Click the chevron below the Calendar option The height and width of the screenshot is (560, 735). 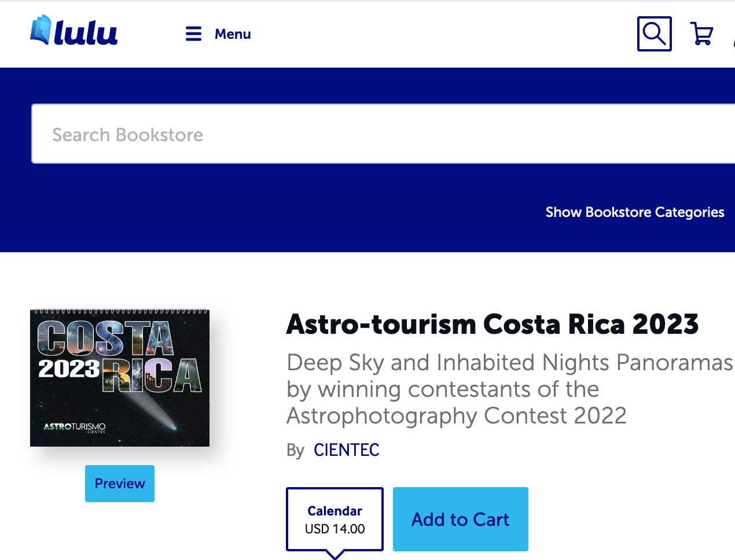[x=335, y=555]
